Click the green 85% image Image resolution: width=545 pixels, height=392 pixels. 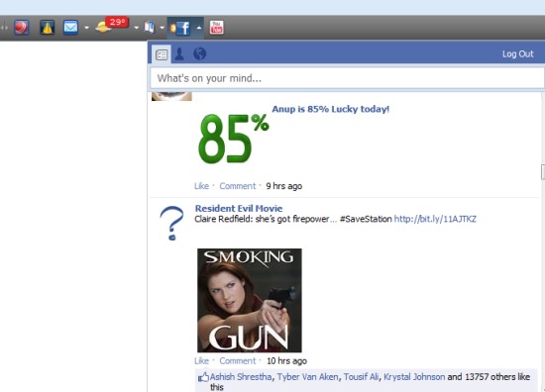coord(233,139)
